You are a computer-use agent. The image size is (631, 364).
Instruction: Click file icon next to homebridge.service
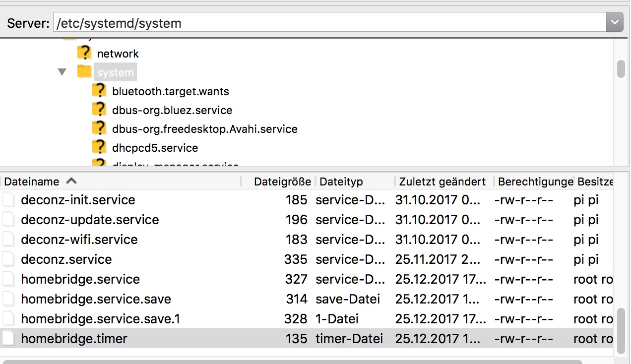coord(8,279)
